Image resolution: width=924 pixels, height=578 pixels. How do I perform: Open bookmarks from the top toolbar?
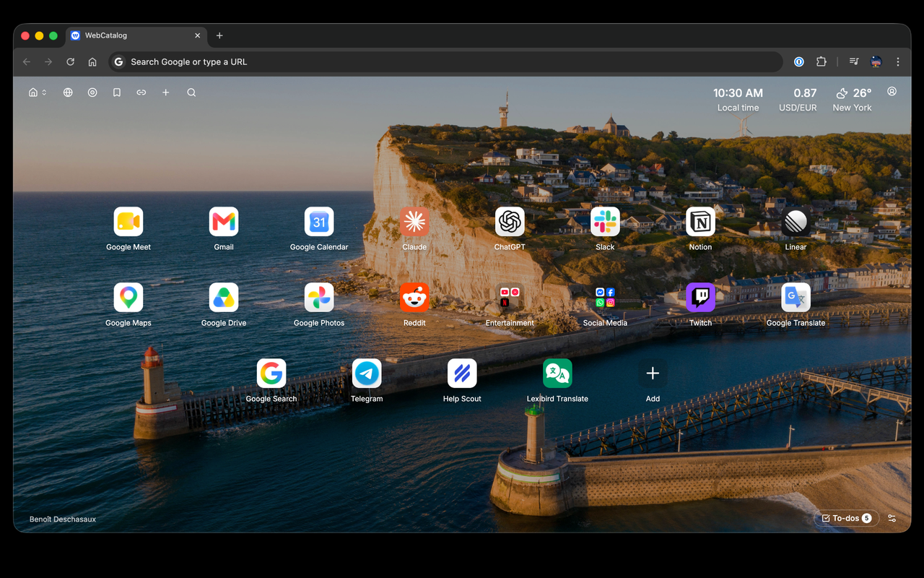coord(117,92)
